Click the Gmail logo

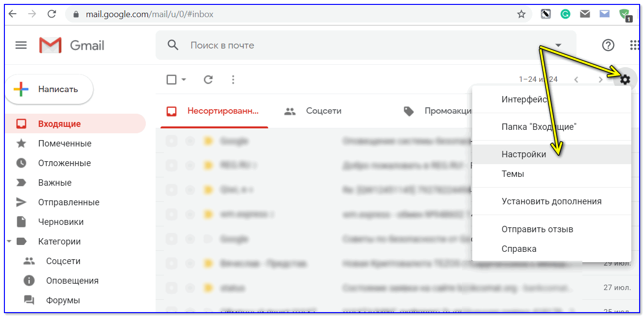[72, 46]
